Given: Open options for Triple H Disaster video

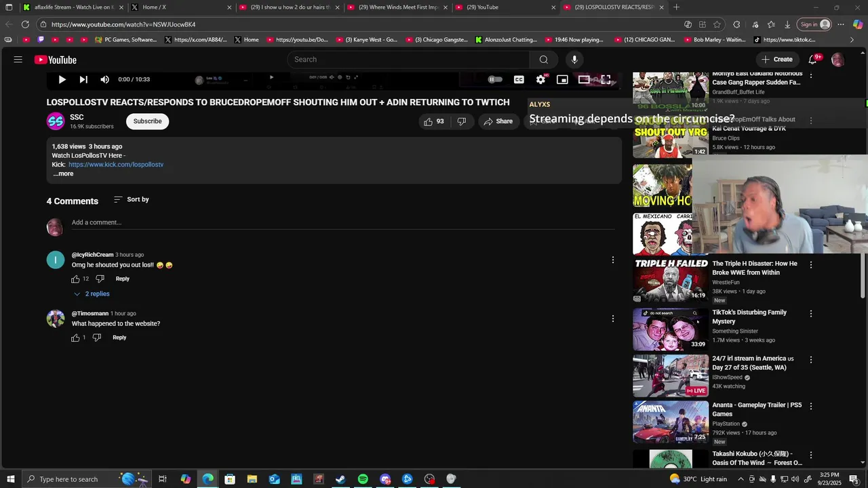Looking at the screenshot, I should pos(811,265).
